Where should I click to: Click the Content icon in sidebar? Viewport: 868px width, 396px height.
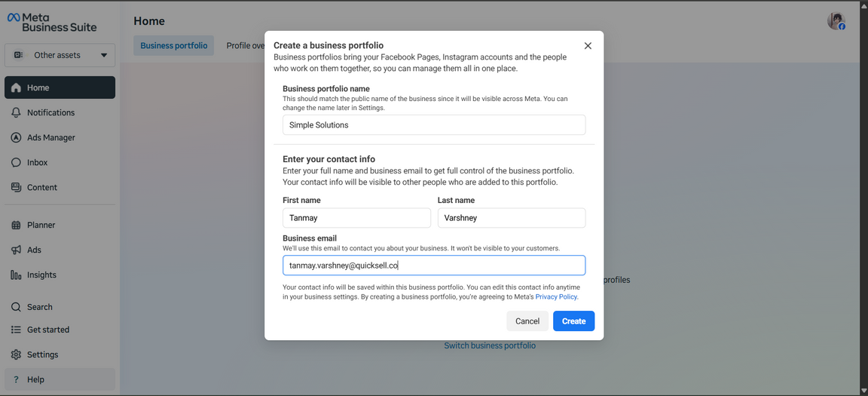pos(16,187)
